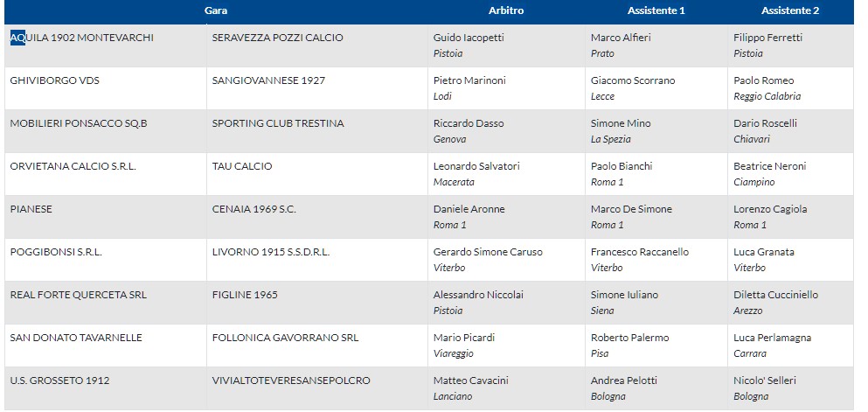868x412 pixels.
Task: Click Real Forte Querceta SRL
Action: click(78, 295)
